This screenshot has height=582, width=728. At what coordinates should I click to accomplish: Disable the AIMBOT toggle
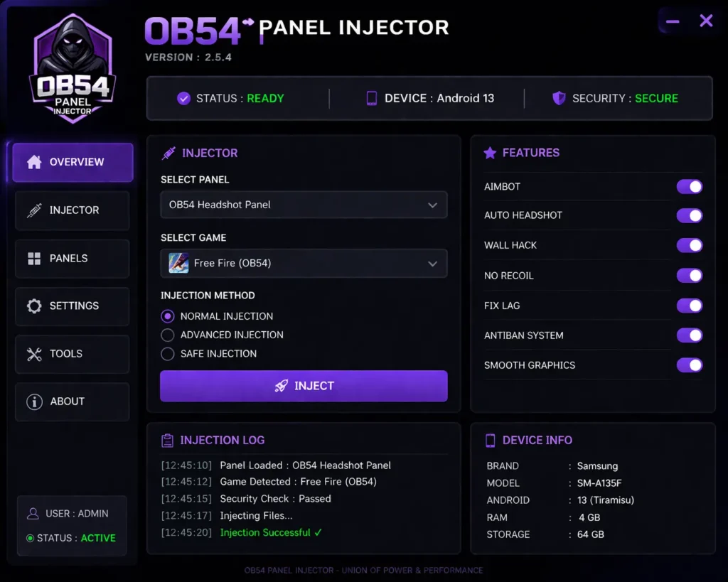(x=689, y=186)
